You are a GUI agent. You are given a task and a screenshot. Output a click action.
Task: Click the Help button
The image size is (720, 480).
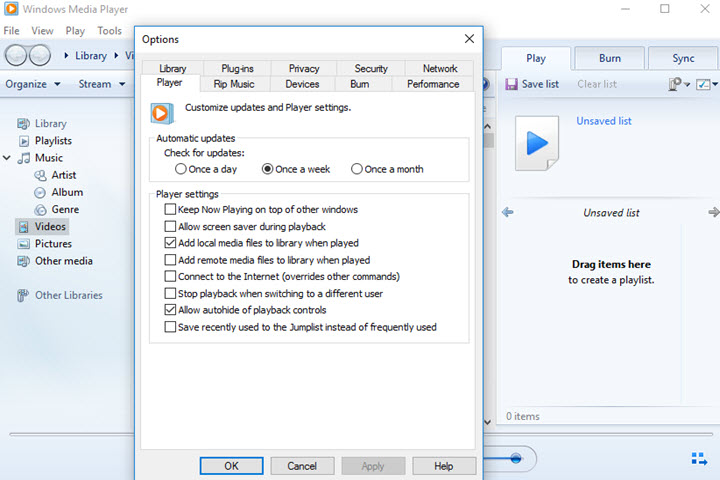[x=444, y=466]
